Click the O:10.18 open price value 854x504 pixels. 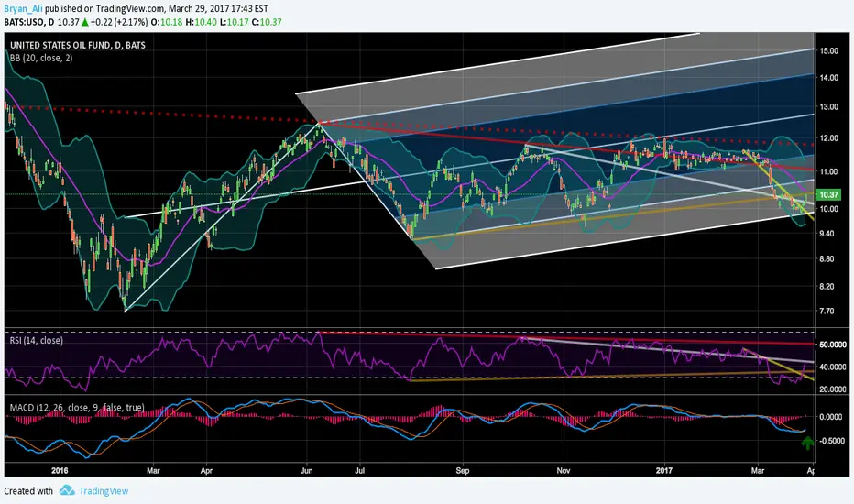[x=167, y=22]
